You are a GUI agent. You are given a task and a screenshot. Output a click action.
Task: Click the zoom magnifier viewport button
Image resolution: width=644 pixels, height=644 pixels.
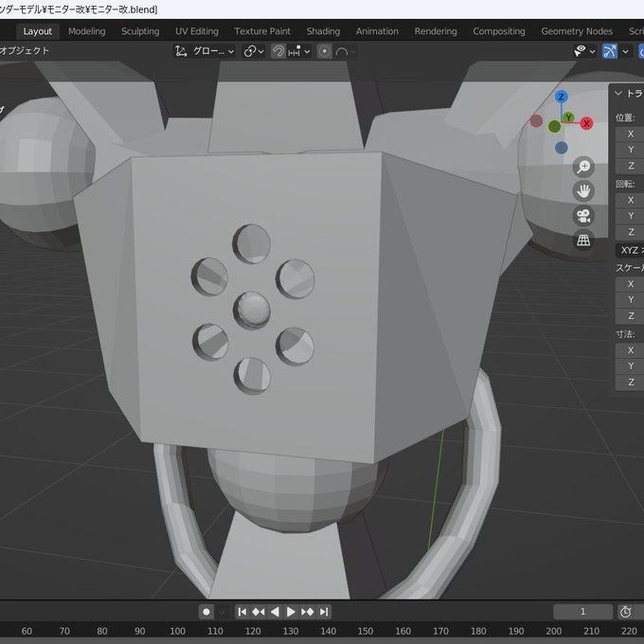(583, 167)
